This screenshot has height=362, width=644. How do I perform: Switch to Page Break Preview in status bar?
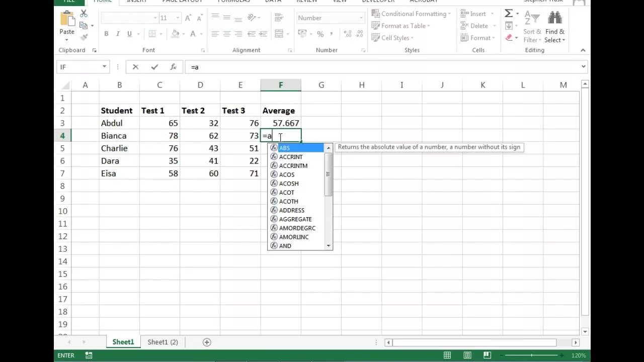pyautogui.click(x=487, y=355)
